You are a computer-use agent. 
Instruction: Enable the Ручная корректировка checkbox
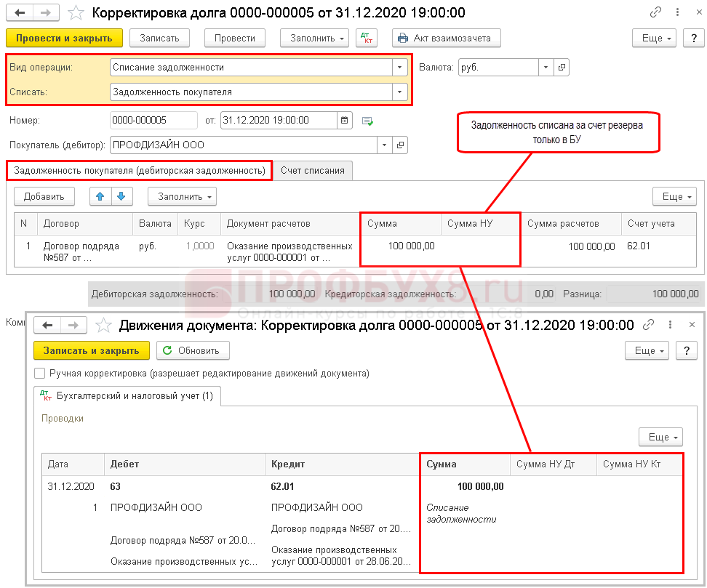pyautogui.click(x=40, y=374)
